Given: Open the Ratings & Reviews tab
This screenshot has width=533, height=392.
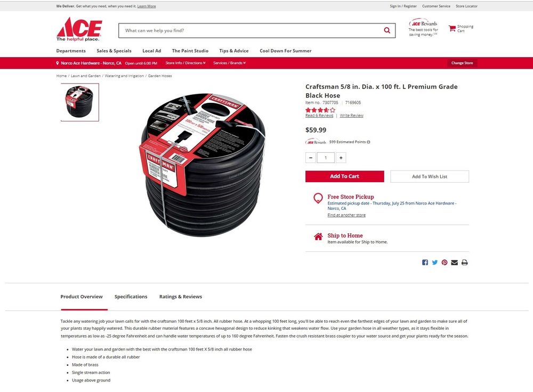Looking at the screenshot, I should point(181,297).
